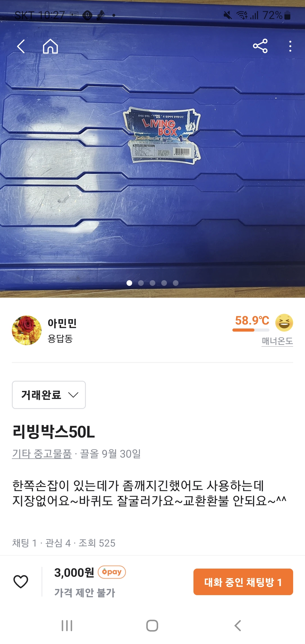Image resolution: width=305 pixels, height=644 pixels.
Task: Open the 거래완료 dropdown chevron
Action: 73,395
